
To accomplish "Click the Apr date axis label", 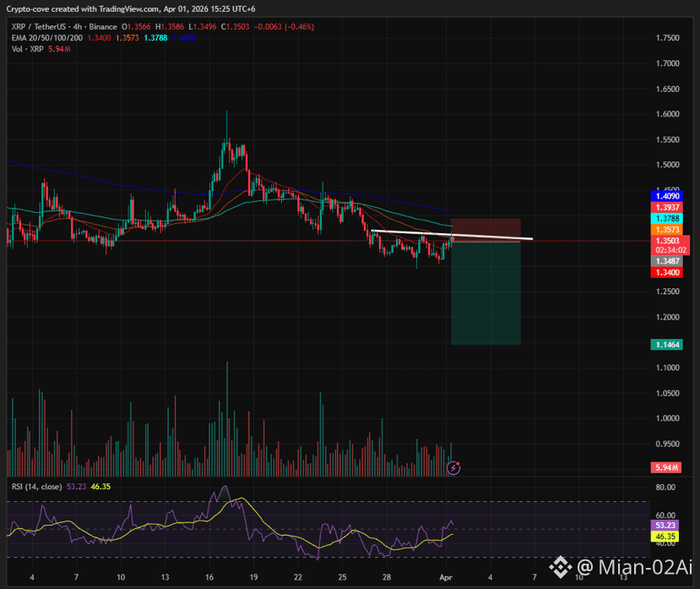I will 446,577.
